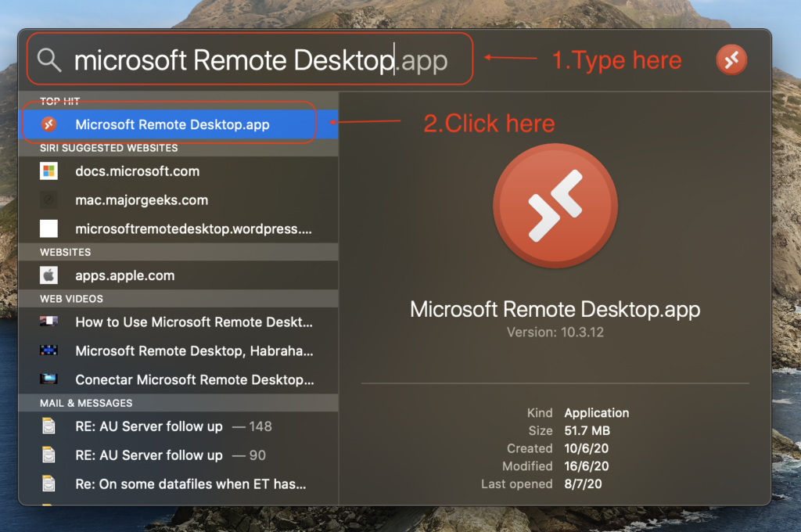
Task: Click thumbnail for Conectar Microsoft video
Action: [x=48, y=379]
